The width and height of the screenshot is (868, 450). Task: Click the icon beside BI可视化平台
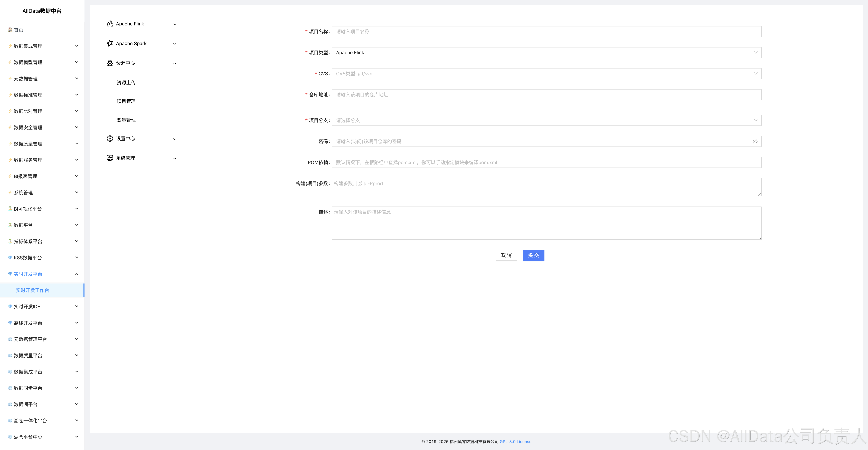tap(10, 209)
